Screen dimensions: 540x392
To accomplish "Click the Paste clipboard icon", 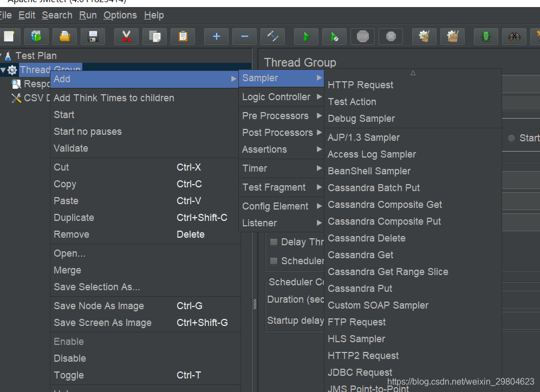I will click(x=183, y=36).
